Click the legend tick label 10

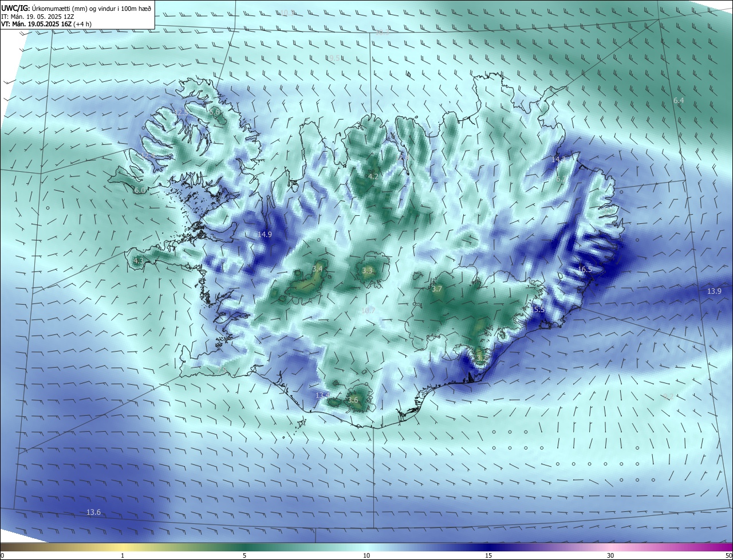coord(366,555)
